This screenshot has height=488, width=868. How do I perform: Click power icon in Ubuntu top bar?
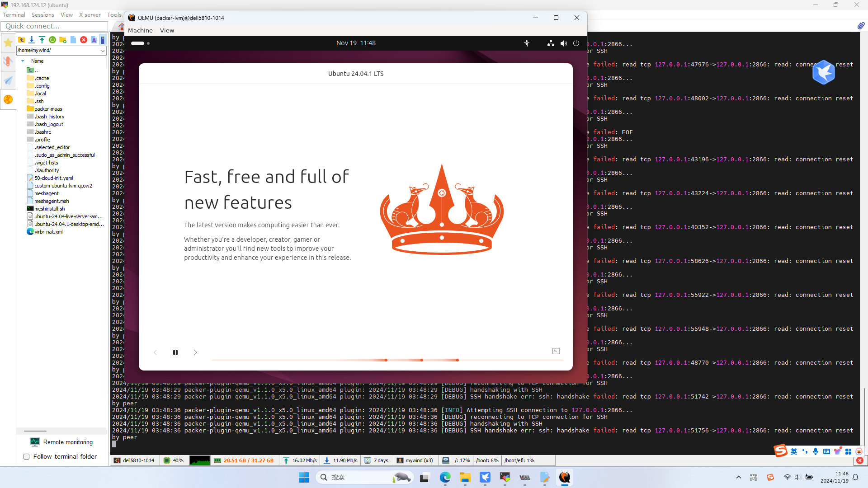click(576, 43)
